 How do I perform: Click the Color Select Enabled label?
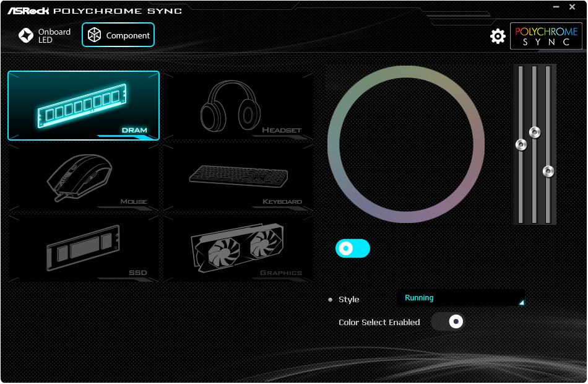tap(379, 323)
